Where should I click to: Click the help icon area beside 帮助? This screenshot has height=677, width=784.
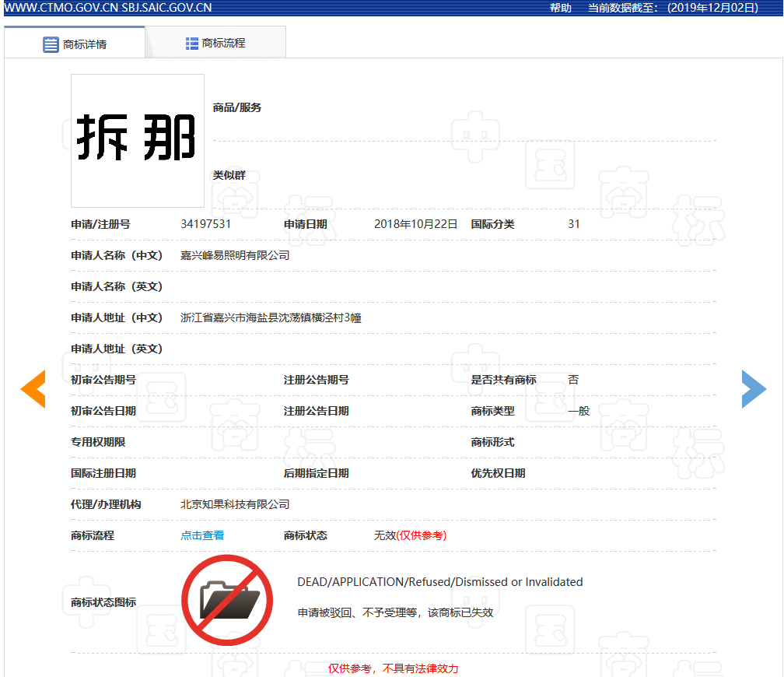[x=562, y=8]
